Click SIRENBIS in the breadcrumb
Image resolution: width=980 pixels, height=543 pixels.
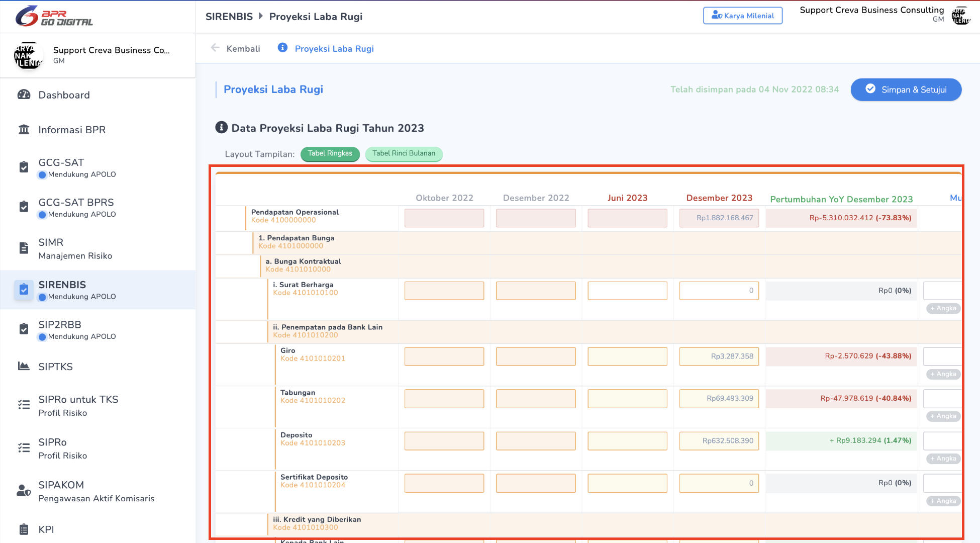click(229, 17)
